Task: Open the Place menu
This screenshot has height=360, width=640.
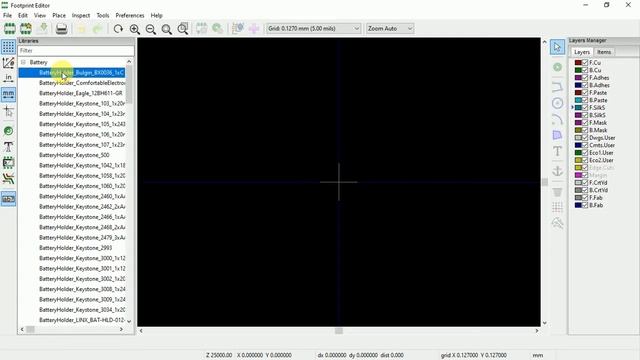Action: point(59,16)
